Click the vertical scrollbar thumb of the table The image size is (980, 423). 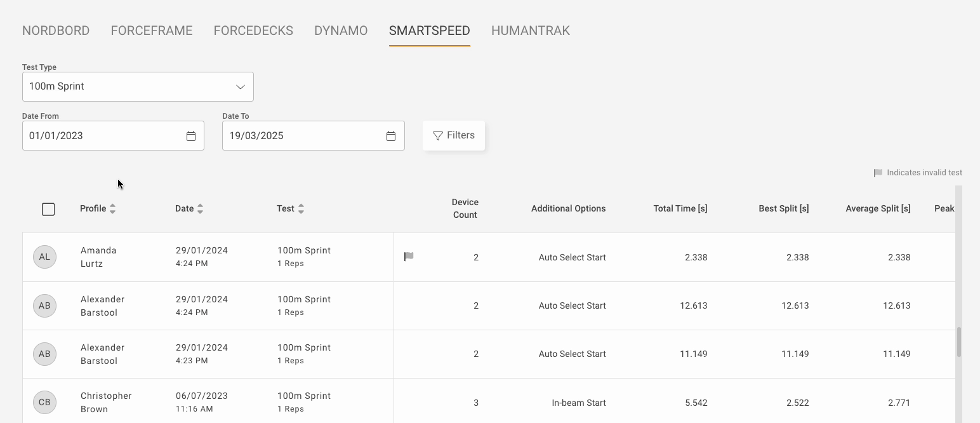[958, 342]
